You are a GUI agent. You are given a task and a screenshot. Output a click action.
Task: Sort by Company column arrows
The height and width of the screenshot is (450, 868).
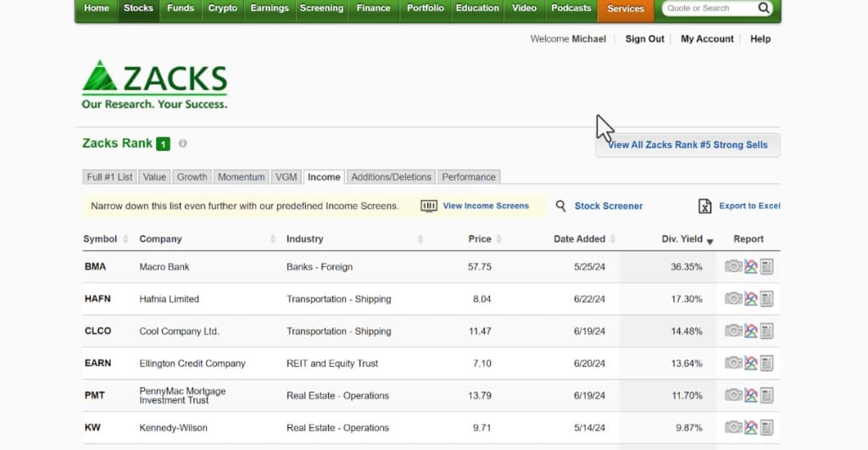click(273, 239)
